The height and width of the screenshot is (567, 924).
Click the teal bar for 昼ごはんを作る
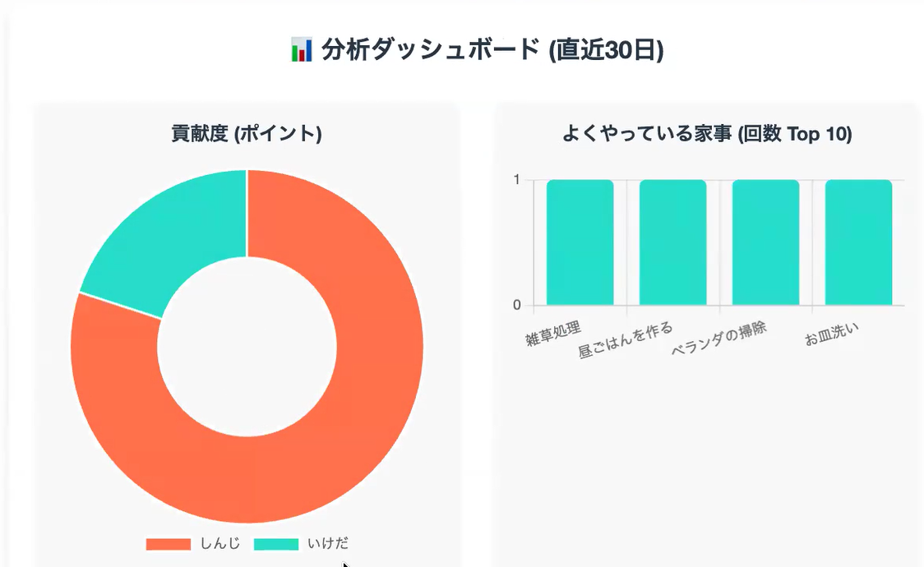point(672,242)
